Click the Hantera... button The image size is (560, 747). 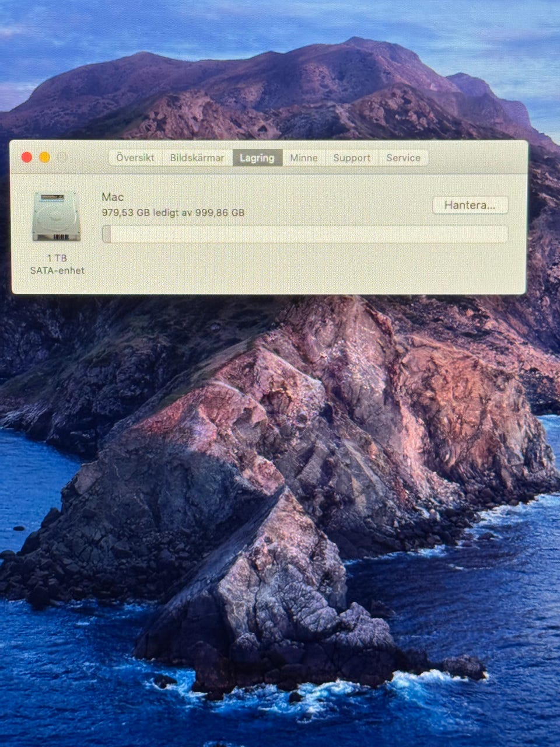click(x=470, y=205)
